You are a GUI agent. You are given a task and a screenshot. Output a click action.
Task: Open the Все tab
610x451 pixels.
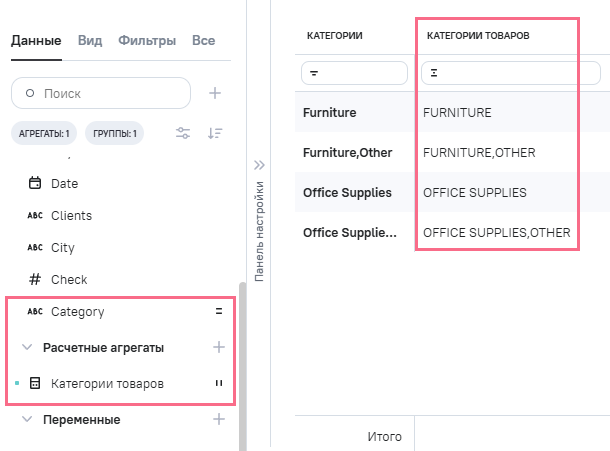(203, 41)
